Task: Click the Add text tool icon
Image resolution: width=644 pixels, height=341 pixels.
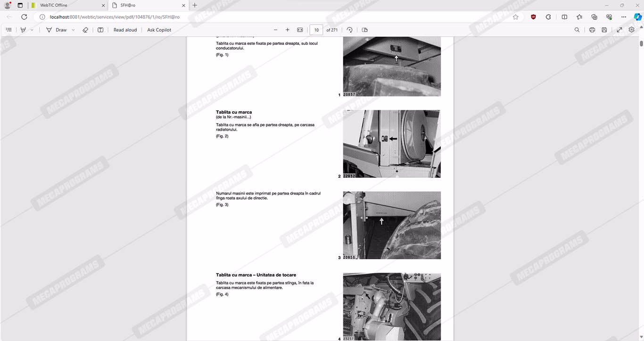Action: tap(100, 30)
